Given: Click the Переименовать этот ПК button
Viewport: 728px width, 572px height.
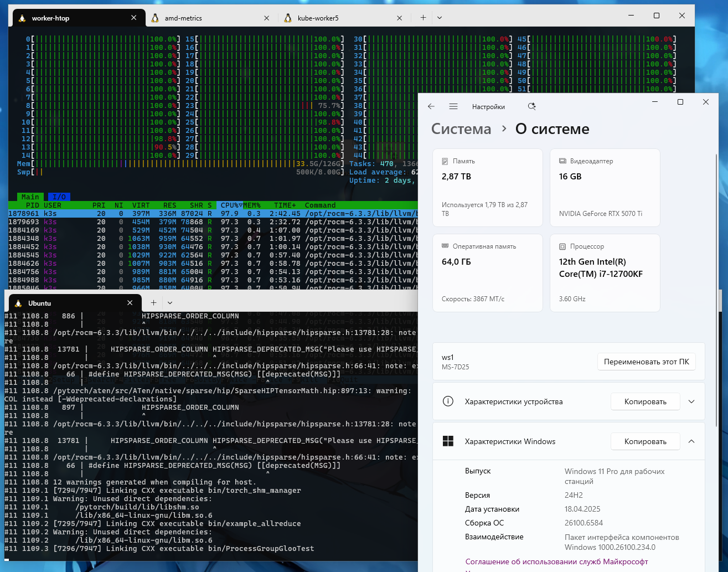Looking at the screenshot, I should (x=646, y=362).
